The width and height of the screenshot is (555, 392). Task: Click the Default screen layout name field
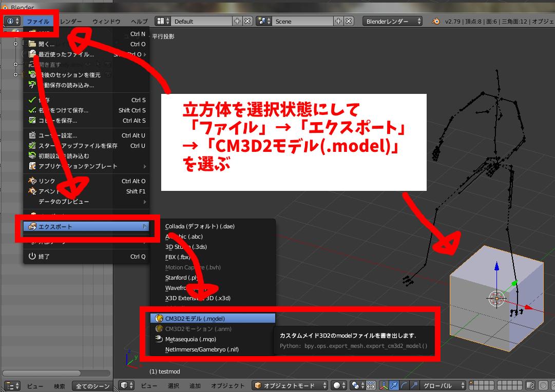tap(202, 21)
